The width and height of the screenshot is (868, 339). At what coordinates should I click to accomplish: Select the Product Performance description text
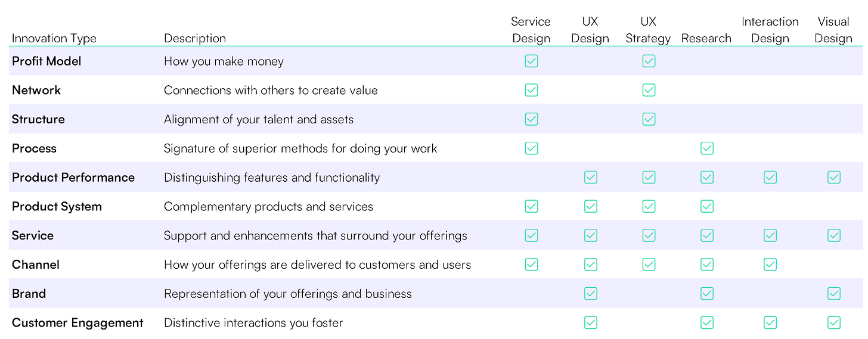(x=272, y=178)
